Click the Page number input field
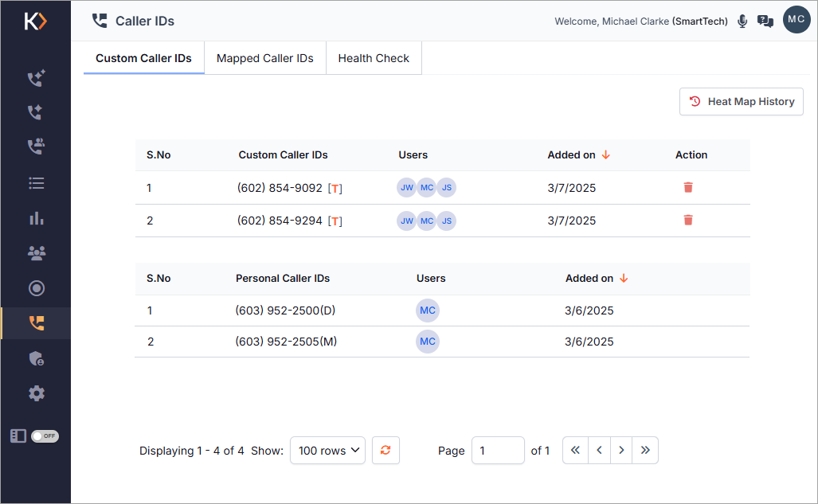The image size is (818, 504). coord(498,451)
